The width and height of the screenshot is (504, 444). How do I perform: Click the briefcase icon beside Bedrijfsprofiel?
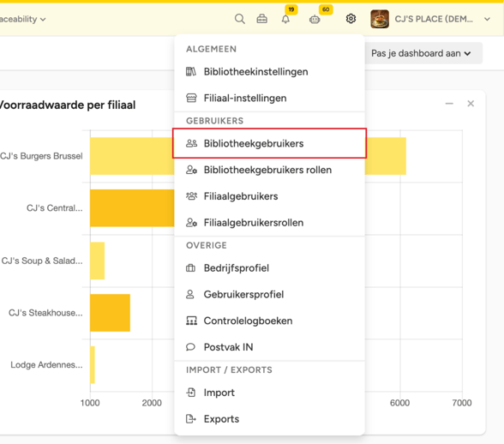190,267
